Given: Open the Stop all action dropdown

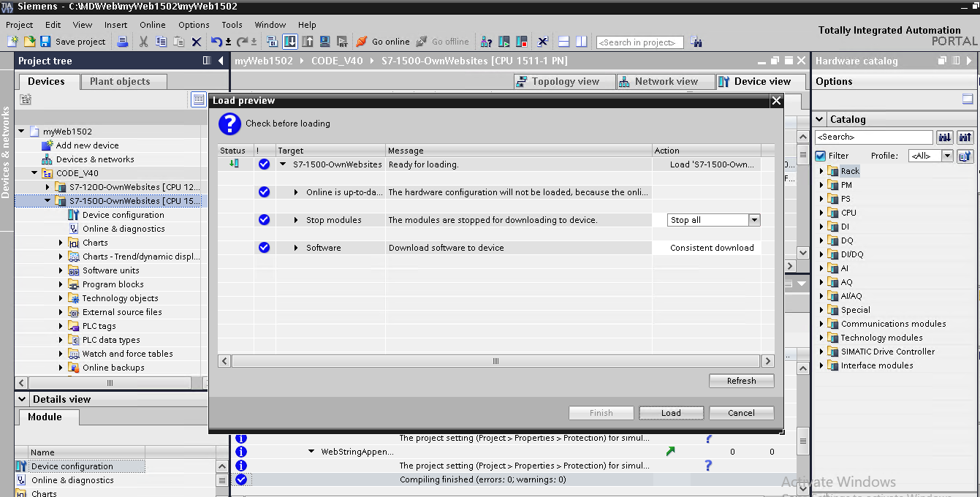Looking at the screenshot, I should [754, 220].
